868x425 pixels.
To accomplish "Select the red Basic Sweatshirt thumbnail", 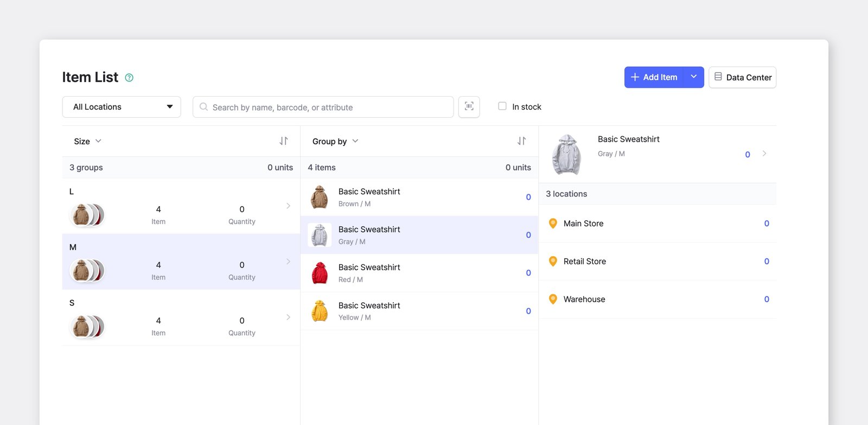I will click(x=320, y=273).
